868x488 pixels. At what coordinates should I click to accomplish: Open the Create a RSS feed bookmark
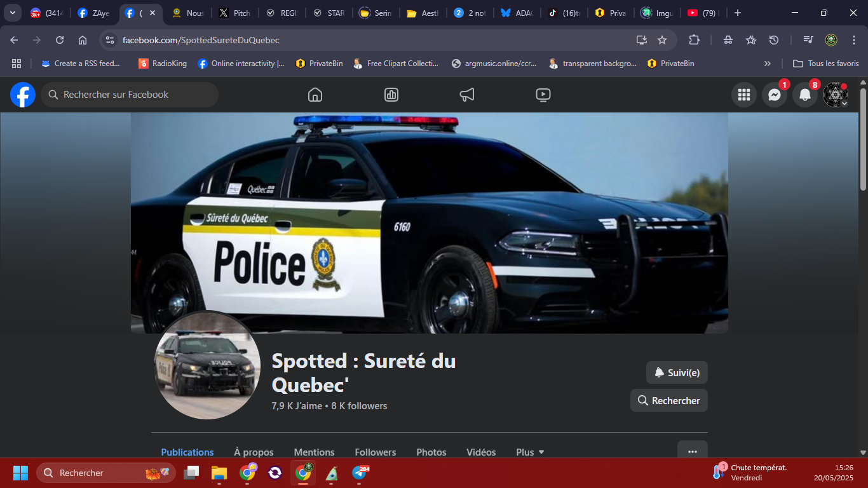[x=81, y=64]
